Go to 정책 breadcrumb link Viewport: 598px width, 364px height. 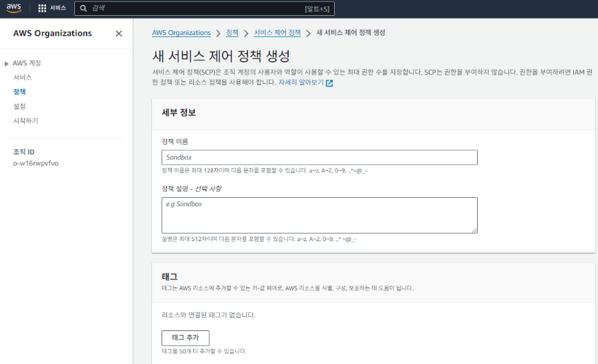point(232,33)
